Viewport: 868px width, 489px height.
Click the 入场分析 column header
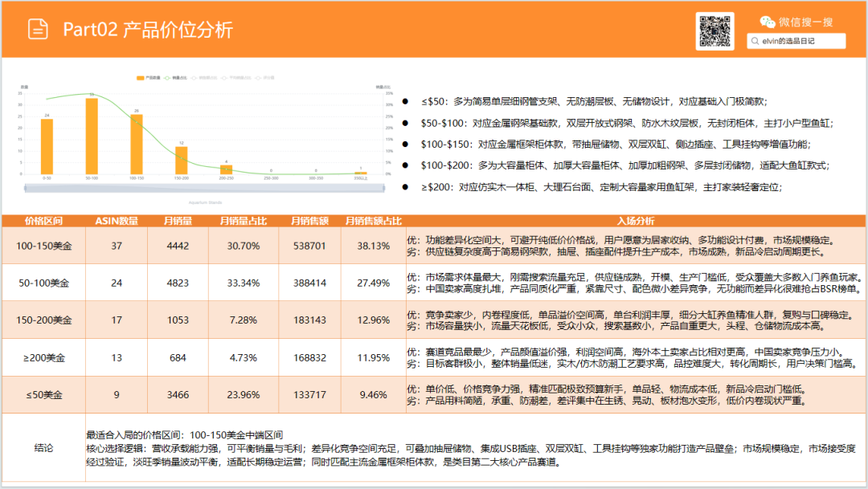coord(636,221)
